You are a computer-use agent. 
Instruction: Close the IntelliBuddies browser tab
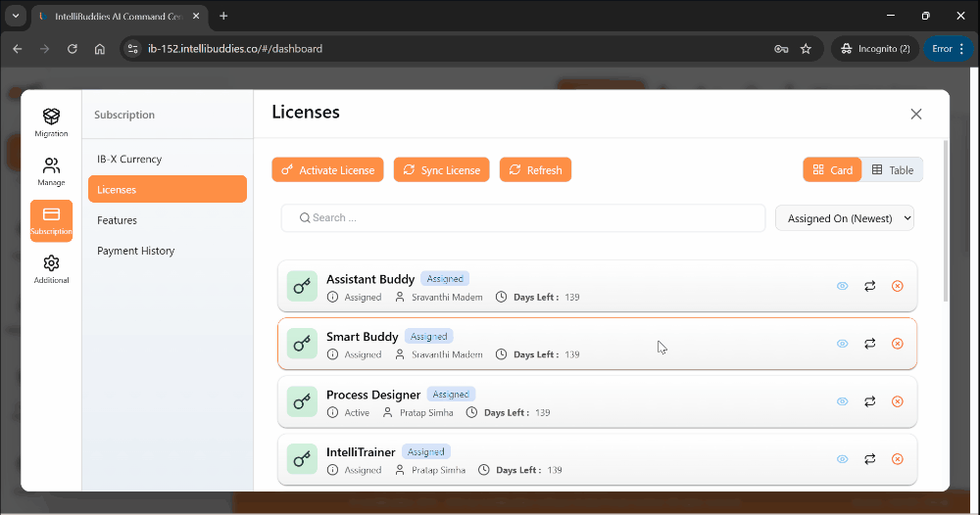tap(196, 17)
